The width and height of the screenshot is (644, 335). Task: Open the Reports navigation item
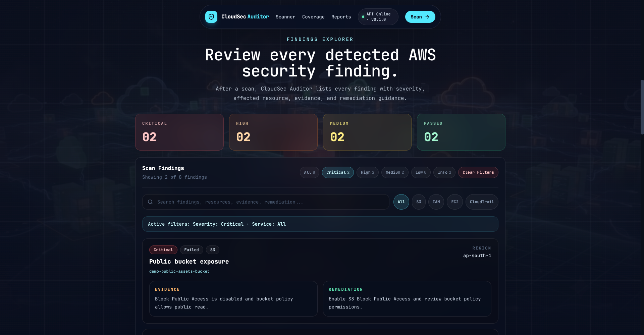point(341,17)
